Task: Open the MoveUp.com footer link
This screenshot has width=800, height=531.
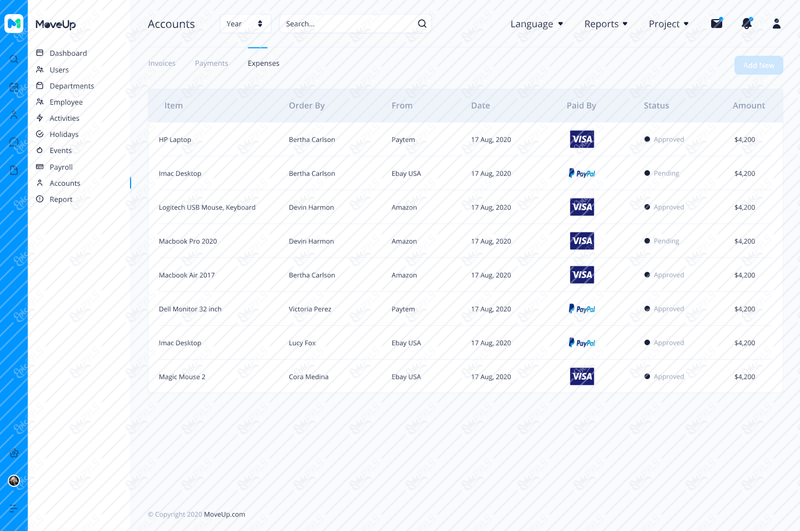Action: click(224, 514)
